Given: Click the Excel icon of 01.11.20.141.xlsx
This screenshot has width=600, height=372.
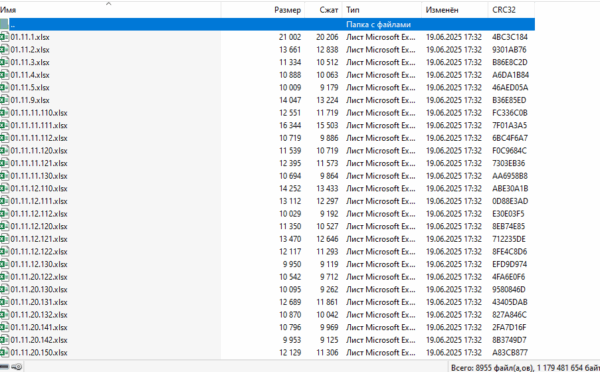Looking at the screenshot, I should coord(4,328).
